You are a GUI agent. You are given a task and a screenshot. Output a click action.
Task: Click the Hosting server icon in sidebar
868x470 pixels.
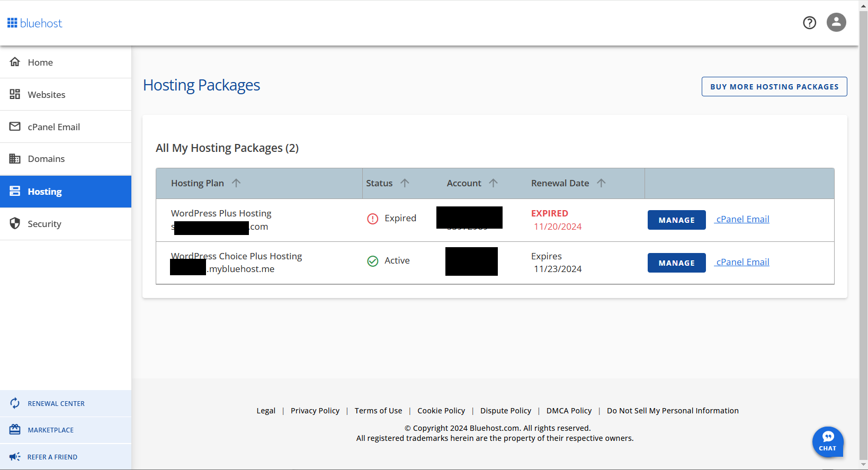tap(15, 191)
